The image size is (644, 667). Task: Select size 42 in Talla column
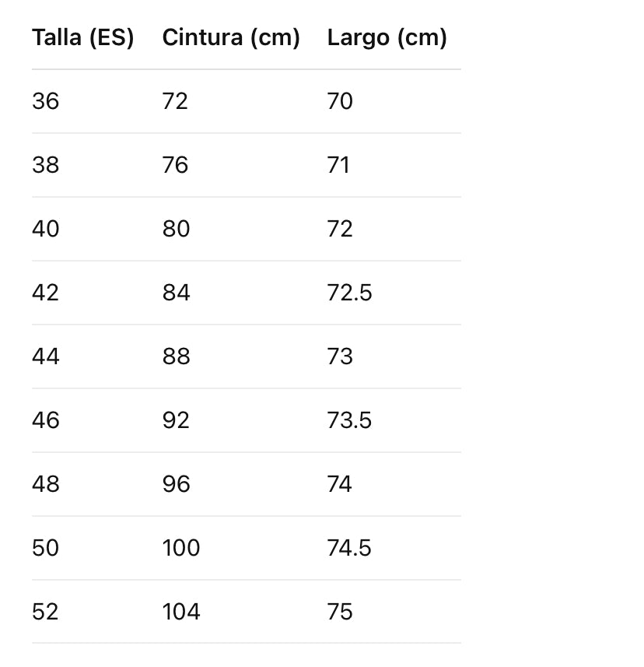coord(45,293)
